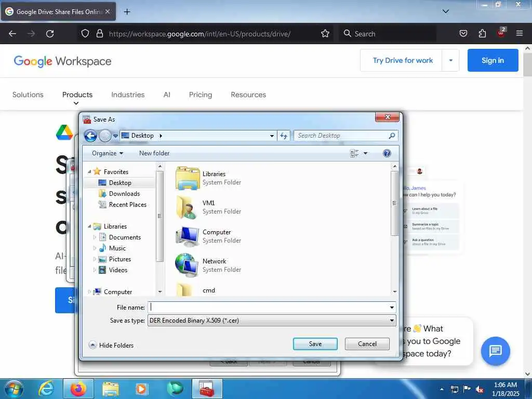Click the navigation pane scrollbar
Screen dimensions: 532x399
[159, 216]
